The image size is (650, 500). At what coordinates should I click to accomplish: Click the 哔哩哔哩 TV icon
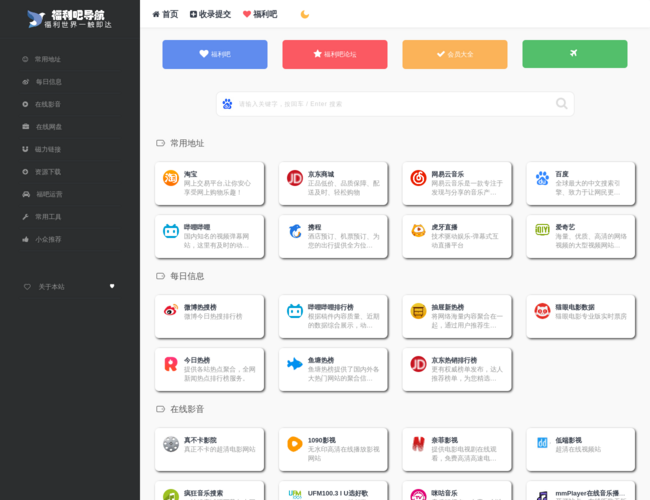[171, 231]
